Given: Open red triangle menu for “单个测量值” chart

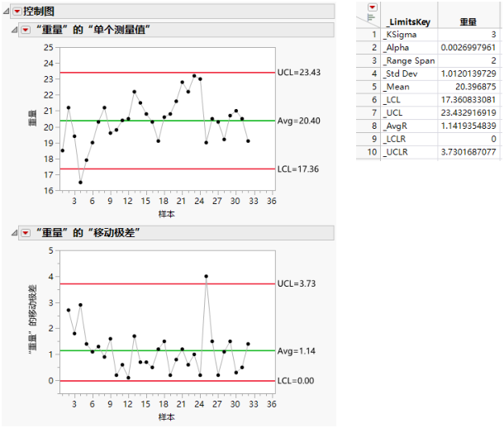Looking at the screenshot, I should coord(26,30).
